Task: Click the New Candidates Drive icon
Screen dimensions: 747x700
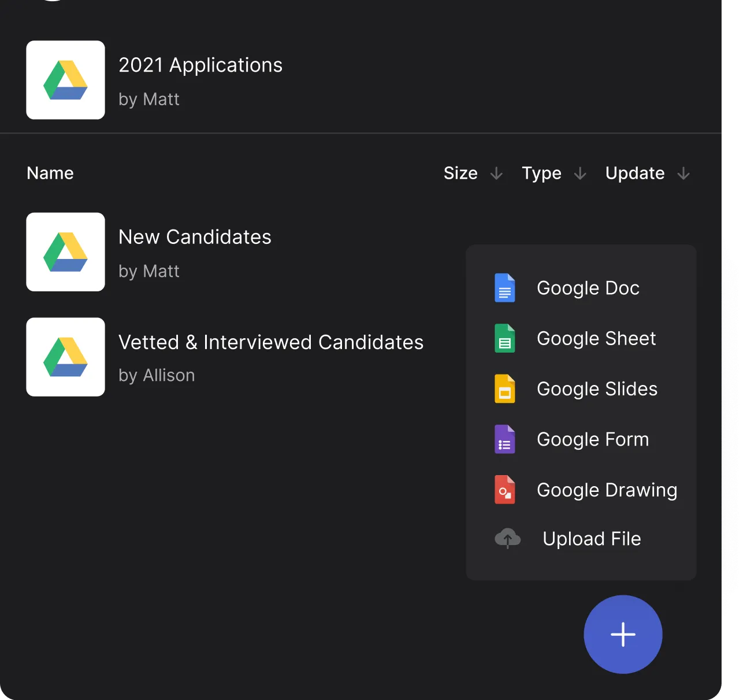Action: pos(65,252)
